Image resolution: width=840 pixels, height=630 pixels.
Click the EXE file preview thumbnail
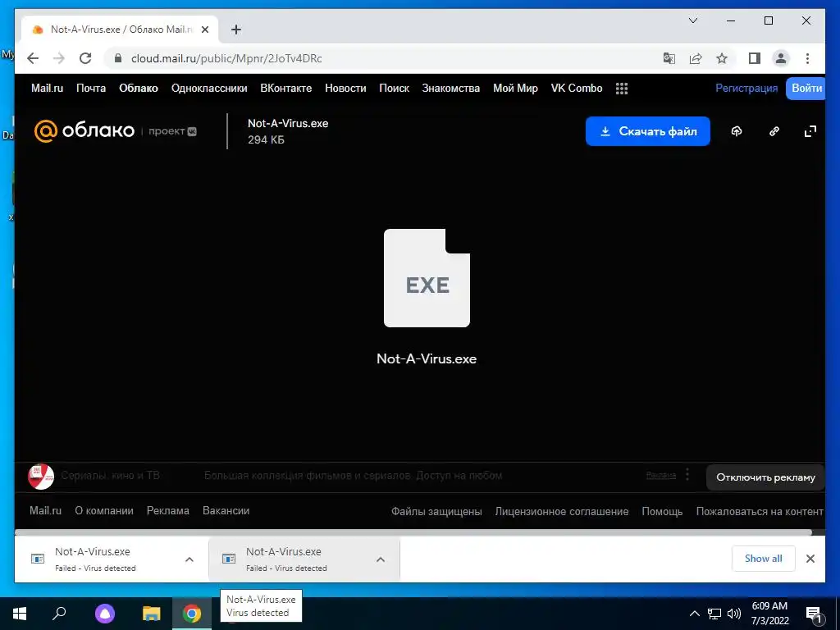(x=427, y=278)
